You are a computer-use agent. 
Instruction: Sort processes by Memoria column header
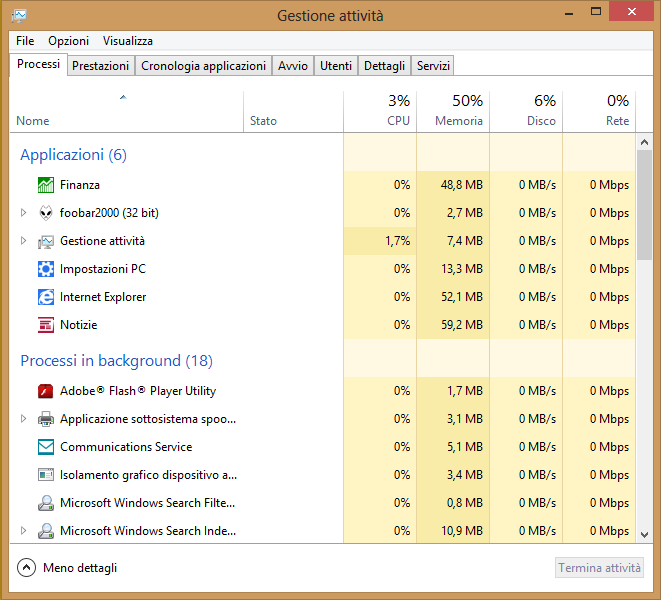click(x=458, y=111)
